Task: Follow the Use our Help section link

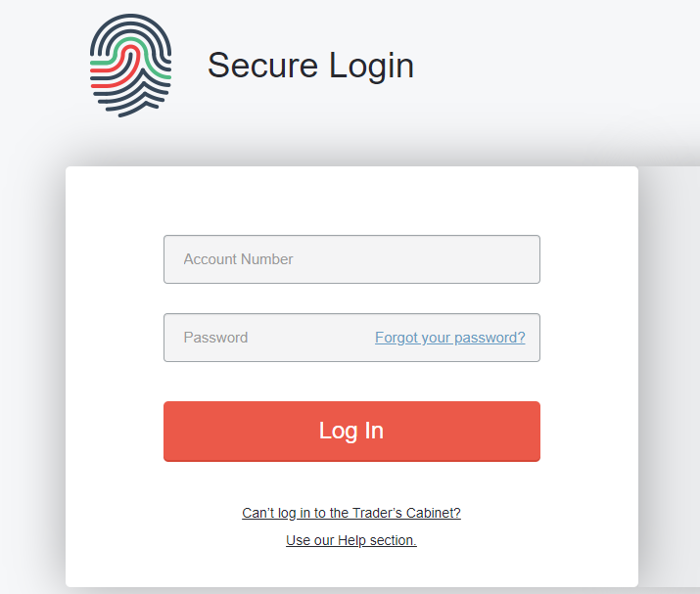Action: 351,540
